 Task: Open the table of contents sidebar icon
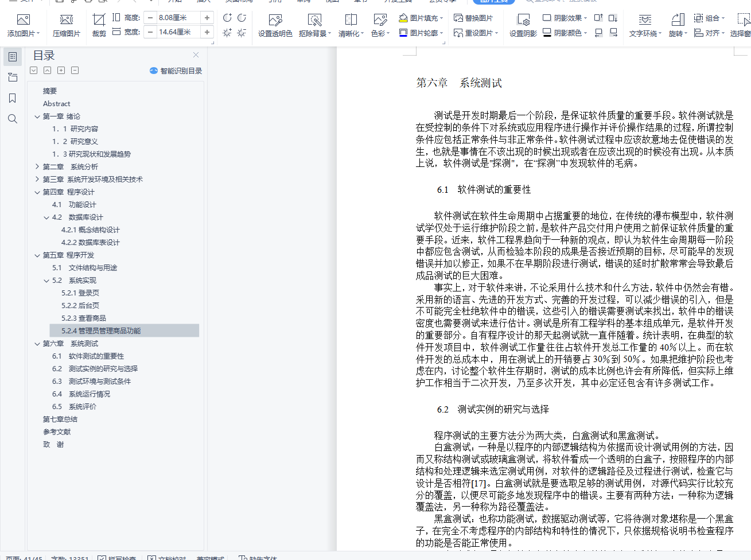tap(13, 57)
